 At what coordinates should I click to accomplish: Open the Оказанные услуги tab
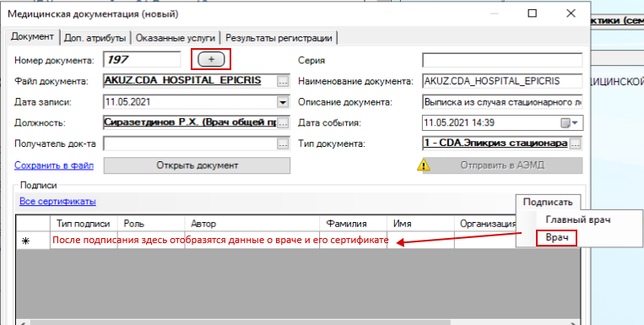point(176,38)
